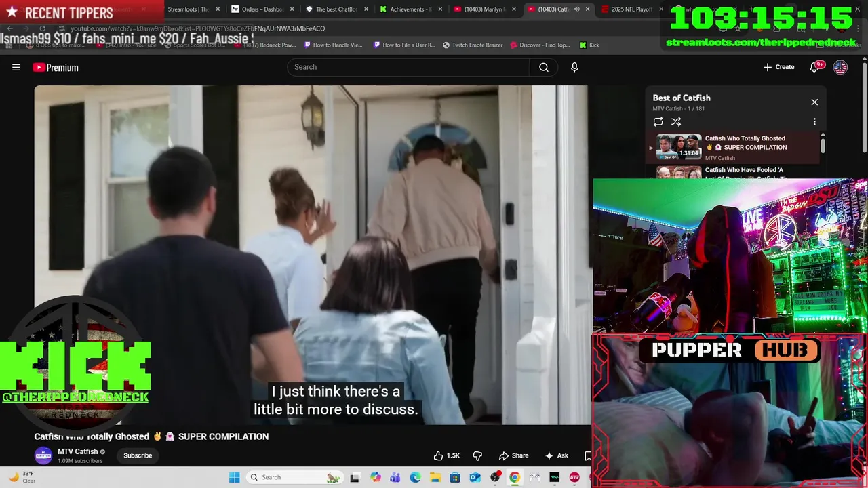Open MTV Catfish channel avatar
The image size is (868, 488).
click(43, 455)
